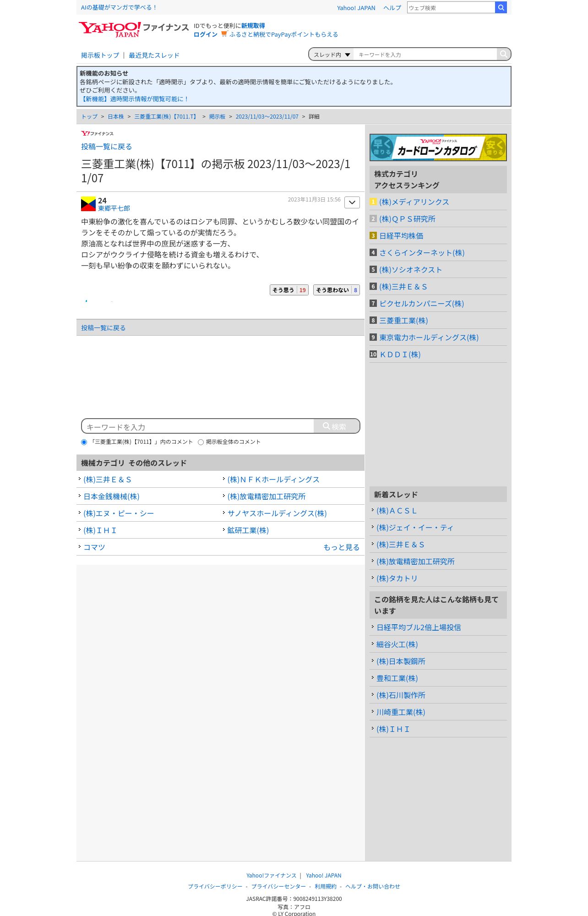Click user avatar of 東郷平七郎

[88, 204]
